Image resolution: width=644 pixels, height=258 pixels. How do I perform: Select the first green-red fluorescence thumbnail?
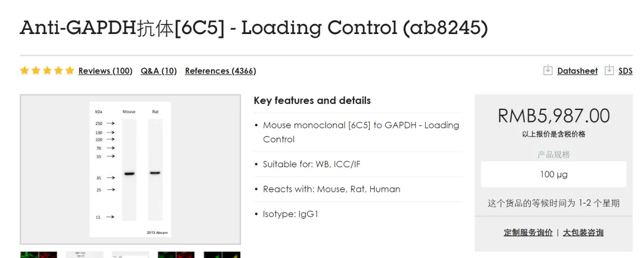[x=38, y=254]
